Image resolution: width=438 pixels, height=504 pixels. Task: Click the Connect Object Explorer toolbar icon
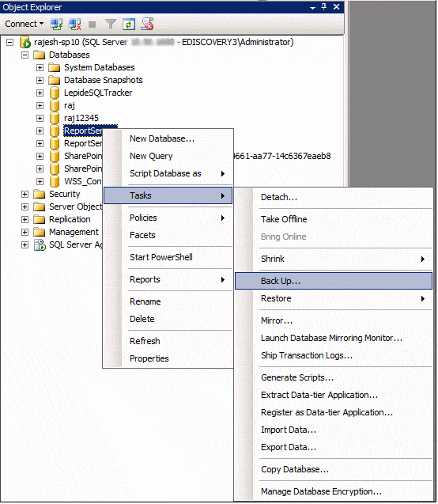click(x=56, y=24)
